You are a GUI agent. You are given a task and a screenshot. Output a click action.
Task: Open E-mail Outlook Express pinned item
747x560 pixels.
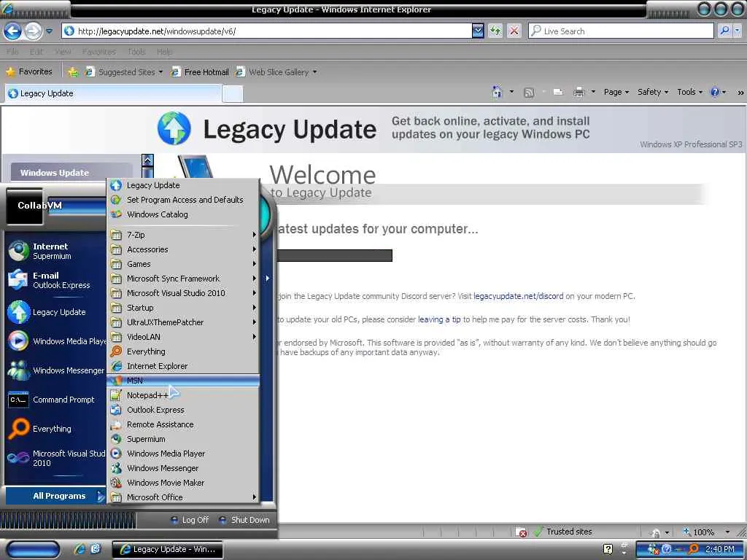point(53,280)
